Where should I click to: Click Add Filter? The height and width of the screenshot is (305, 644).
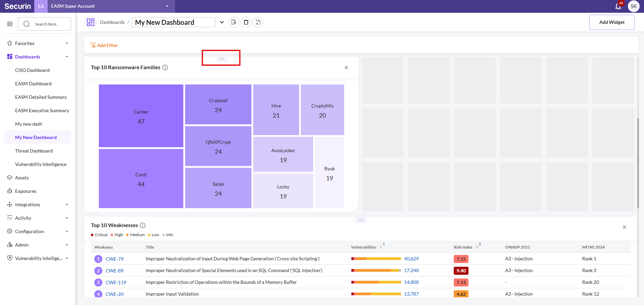point(104,45)
